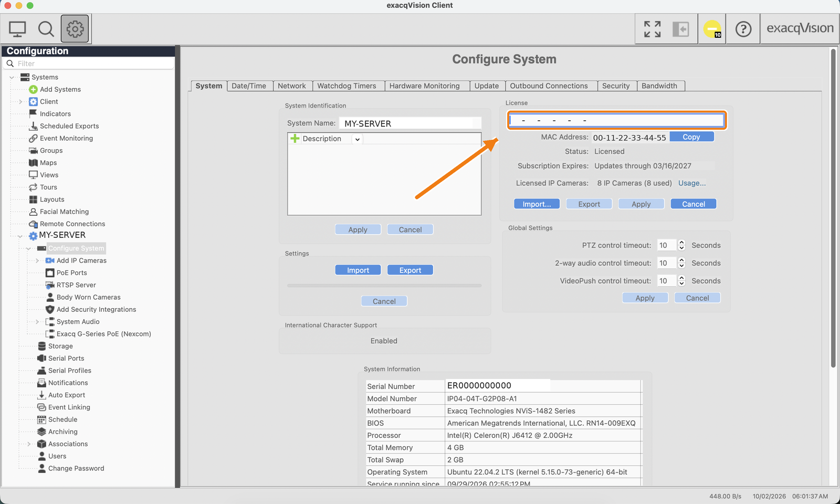Viewport: 840px width, 504px height.
Task: Click the license key input field
Action: [617, 120]
